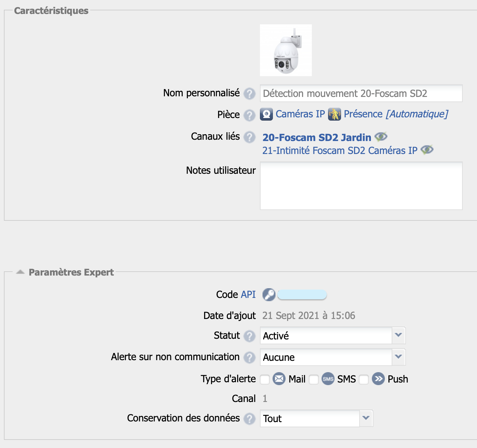Open the Statut dropdown showing Activé
Screen dimensions: 477x448
point(333,336)
